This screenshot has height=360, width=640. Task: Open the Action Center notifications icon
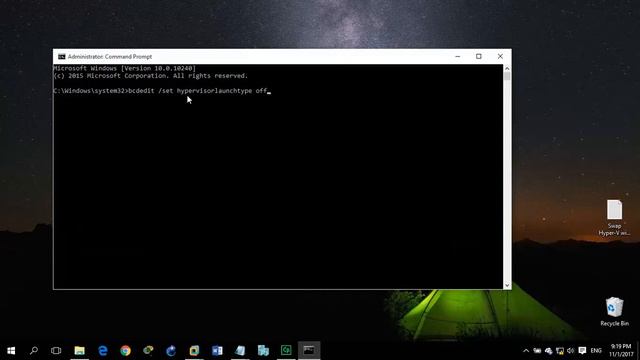click(582, 351)
